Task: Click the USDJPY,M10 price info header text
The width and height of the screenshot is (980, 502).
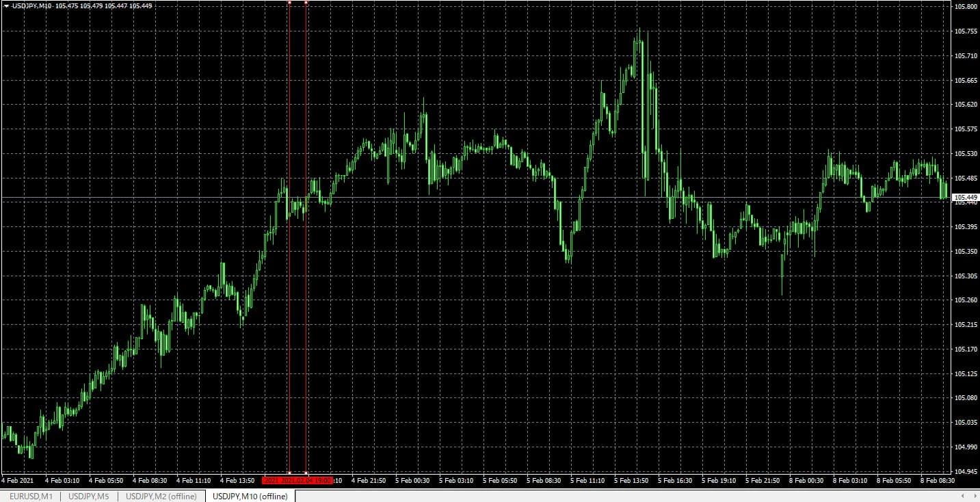Action: 82,5
